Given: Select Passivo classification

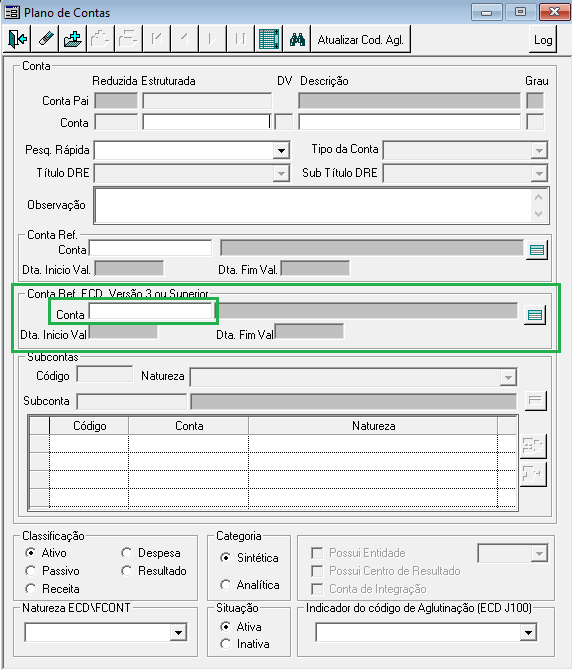Looking at the screenshot, I should point(30,570).
